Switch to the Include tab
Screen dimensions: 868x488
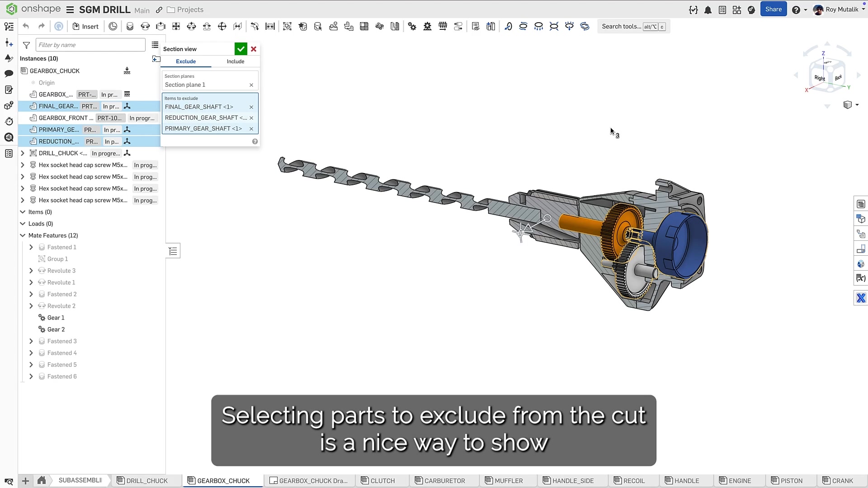236,61
